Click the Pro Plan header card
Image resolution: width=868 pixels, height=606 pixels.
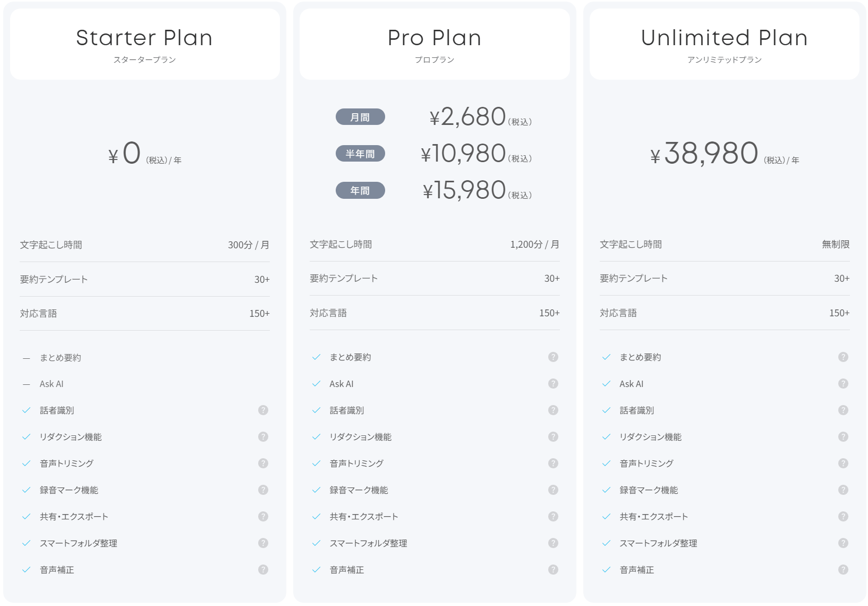435,44
